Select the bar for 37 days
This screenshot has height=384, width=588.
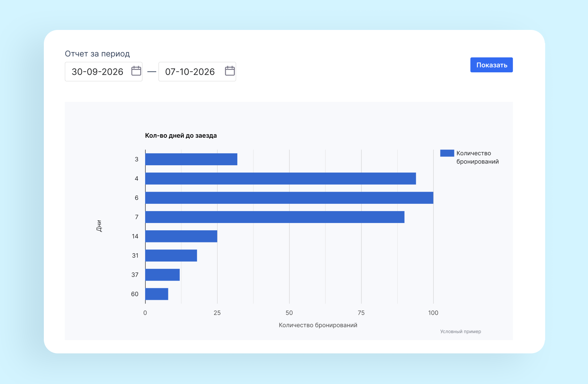tap(162, 275)
